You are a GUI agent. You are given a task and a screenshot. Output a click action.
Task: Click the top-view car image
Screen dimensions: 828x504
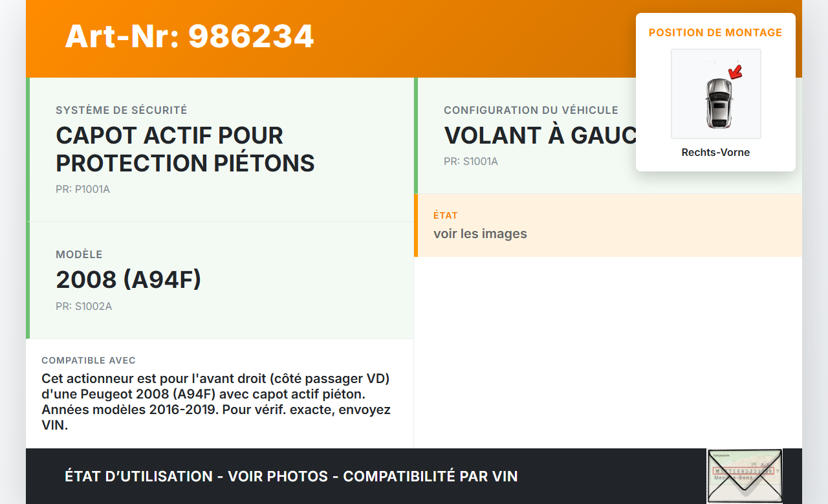718,102
